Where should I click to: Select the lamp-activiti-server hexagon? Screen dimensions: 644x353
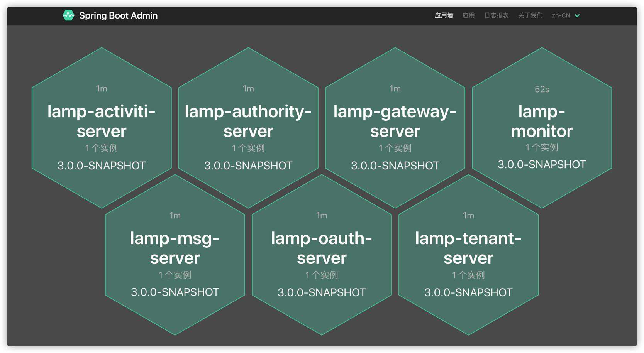(x=102, y=121)
